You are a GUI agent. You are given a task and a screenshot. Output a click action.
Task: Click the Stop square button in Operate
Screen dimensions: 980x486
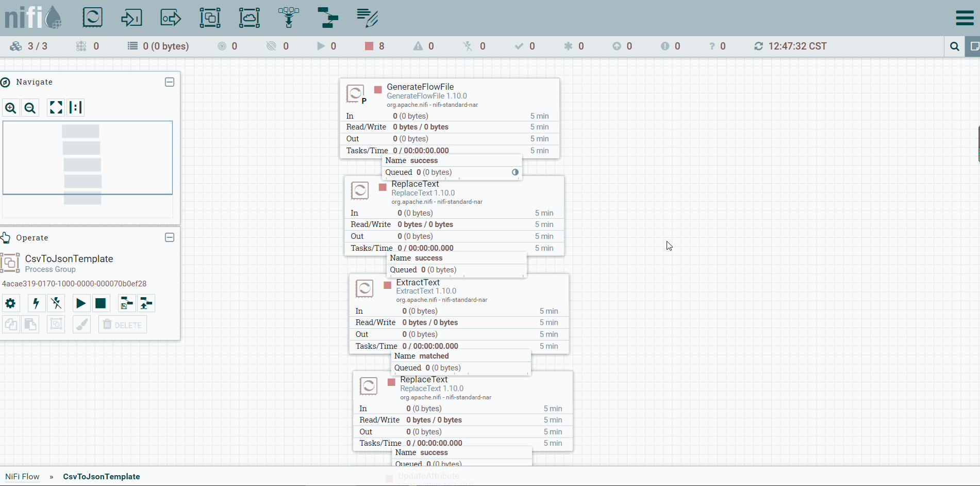point(101,303)
